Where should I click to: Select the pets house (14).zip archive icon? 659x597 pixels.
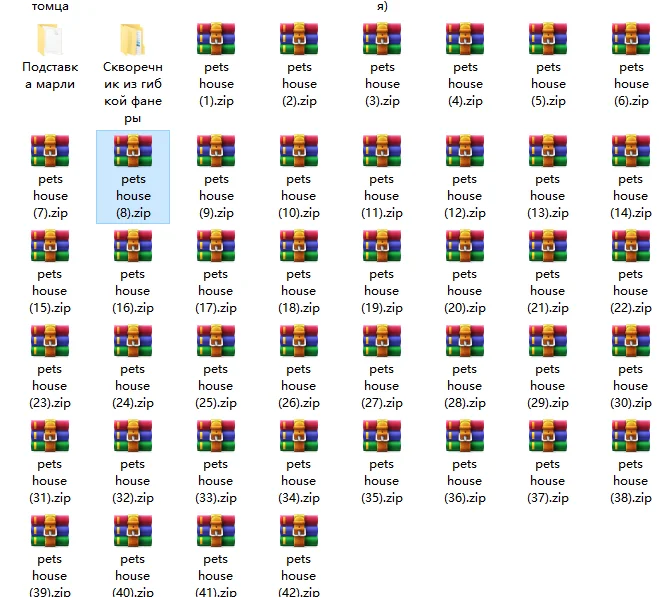point(631,151)
